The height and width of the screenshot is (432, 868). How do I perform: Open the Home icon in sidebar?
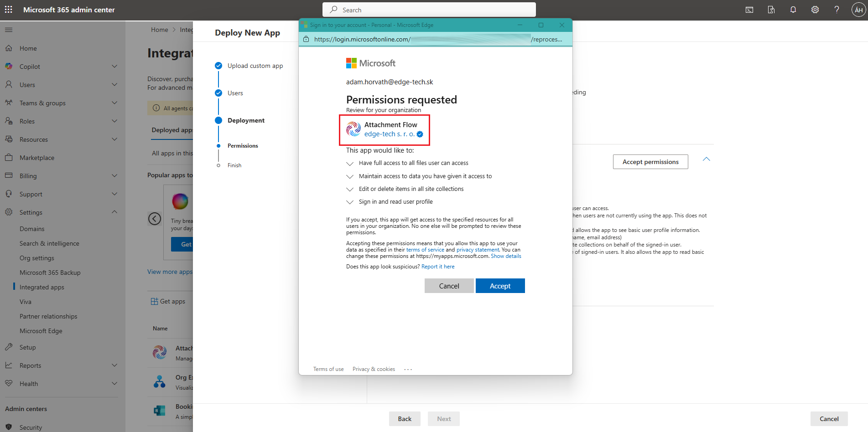point(9,48)
